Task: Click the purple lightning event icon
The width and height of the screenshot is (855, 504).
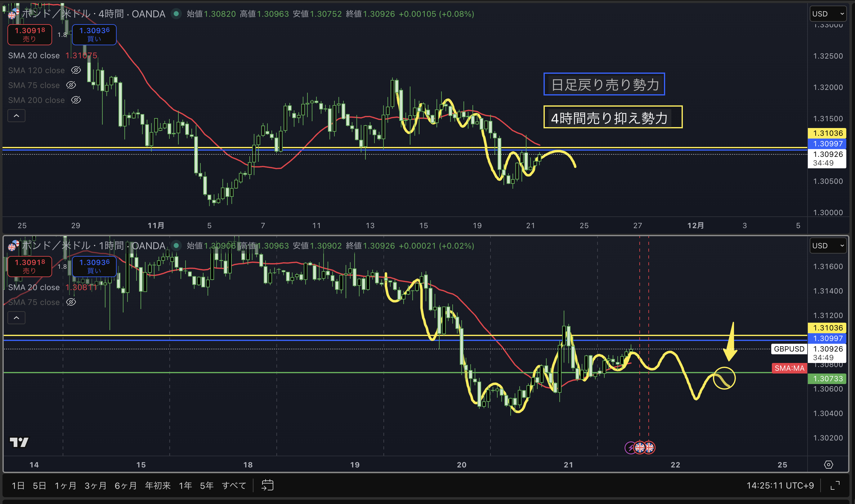Action: point(630,448)
